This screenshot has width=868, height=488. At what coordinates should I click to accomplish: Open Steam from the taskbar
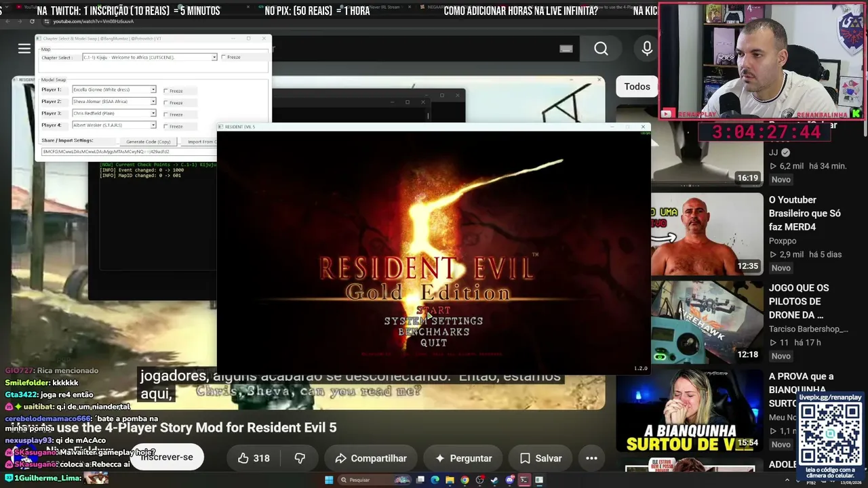494,480
